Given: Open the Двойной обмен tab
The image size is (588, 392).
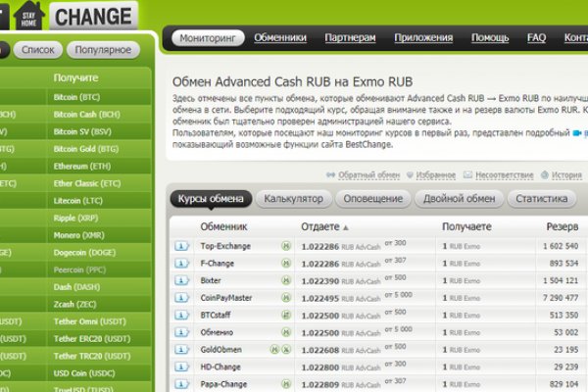Looking at the screenshot, I should 460,198.
